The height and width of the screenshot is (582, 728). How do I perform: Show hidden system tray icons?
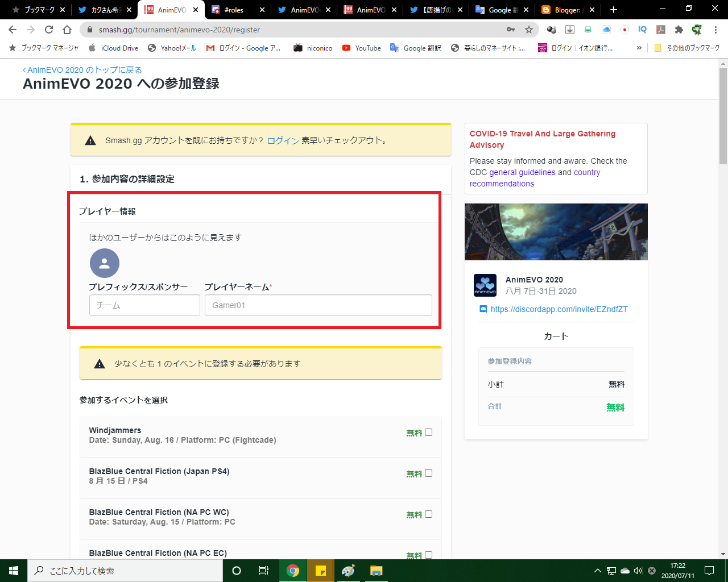[x=597, y=571]
